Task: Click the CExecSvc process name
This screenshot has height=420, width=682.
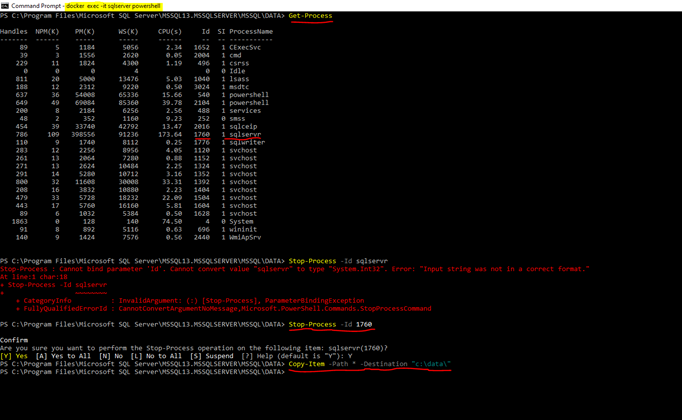Action: (x=245, y=47)
